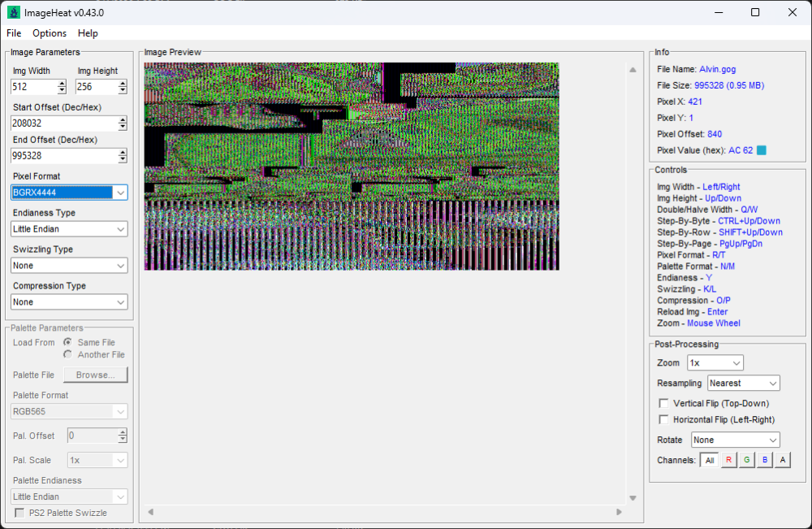Select All channels button

click(x=710, y=460)
